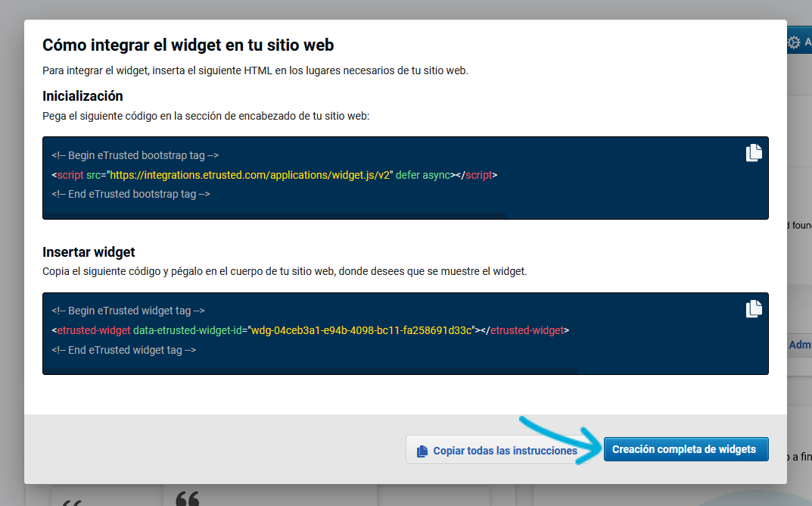Click the widget.js/v2 script URL text
This screenshot has height=506, width=812.
(x=250, y=175)
